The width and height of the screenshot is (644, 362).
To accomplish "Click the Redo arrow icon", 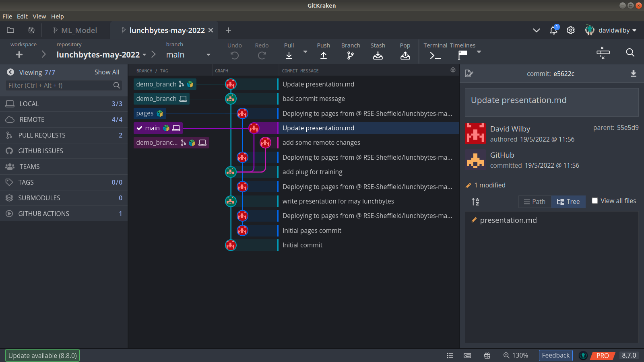I will (x=262, y=56).
